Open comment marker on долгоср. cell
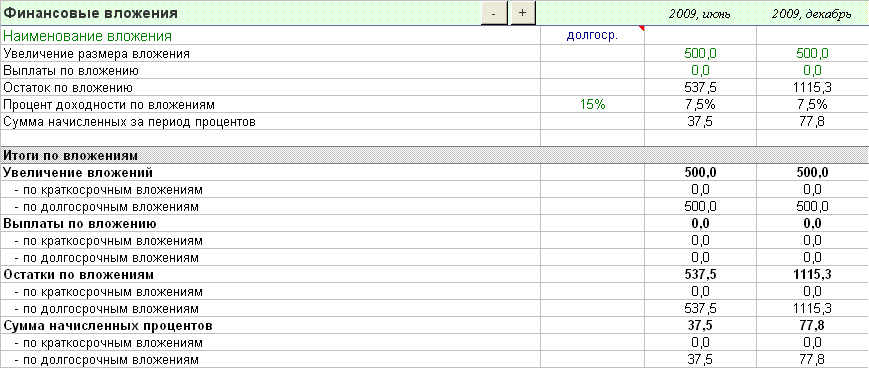 coord(642,29)
